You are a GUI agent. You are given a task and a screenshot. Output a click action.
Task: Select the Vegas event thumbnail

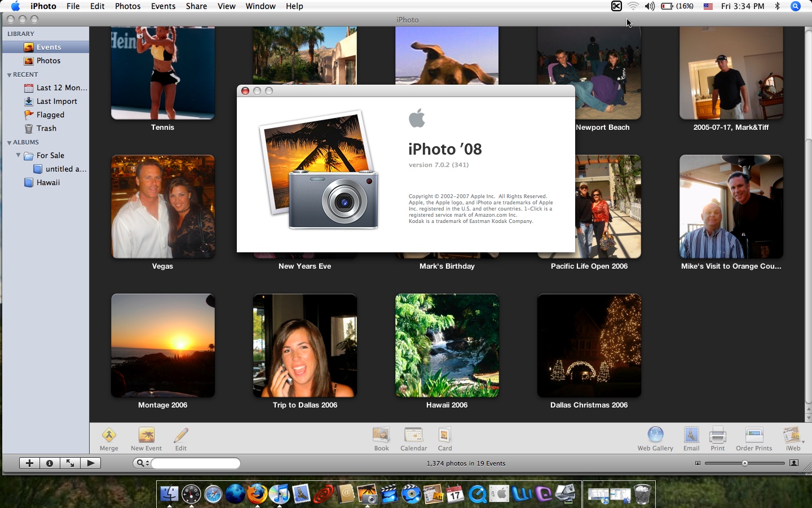[x=163, y=207]
